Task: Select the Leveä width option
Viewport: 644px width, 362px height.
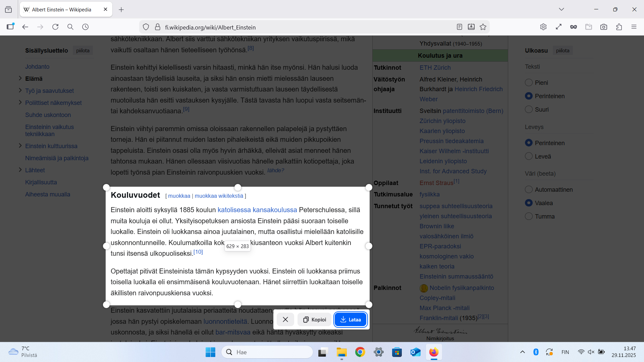Action: point(529,156)
